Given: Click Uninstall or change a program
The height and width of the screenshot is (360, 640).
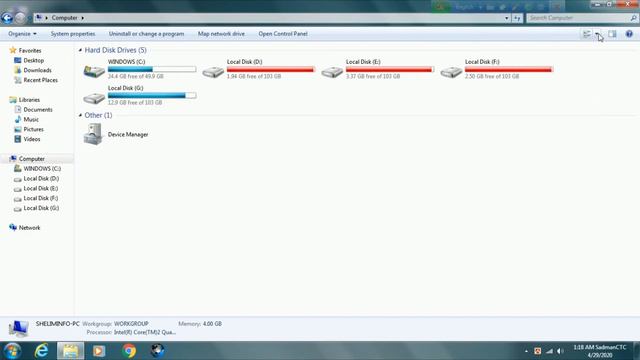Looking at the screenshot, I should [x=147, y=34].
